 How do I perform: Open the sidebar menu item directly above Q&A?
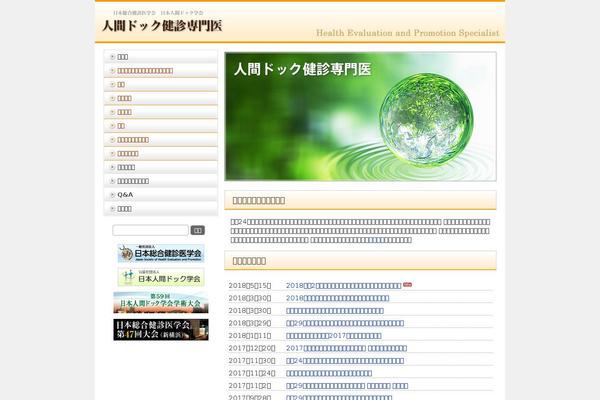click(161, 181)
